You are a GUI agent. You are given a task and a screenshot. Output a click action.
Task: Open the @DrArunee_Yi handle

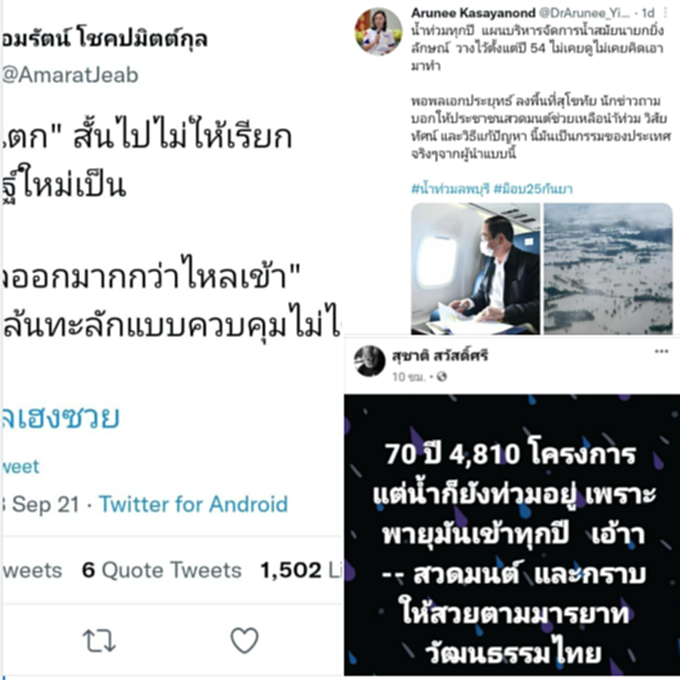(x=584, y=13)
